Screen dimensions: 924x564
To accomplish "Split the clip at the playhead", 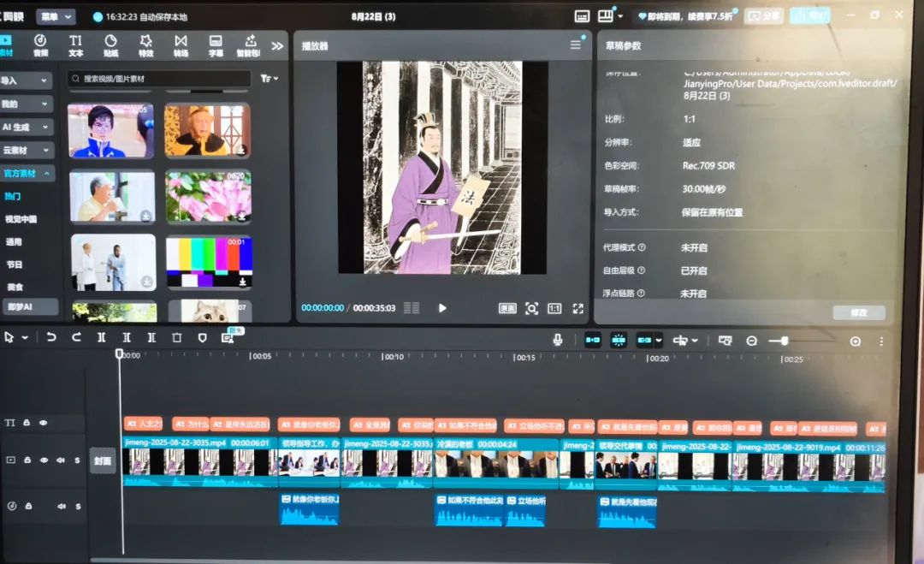I will click(x=101, y=337).
